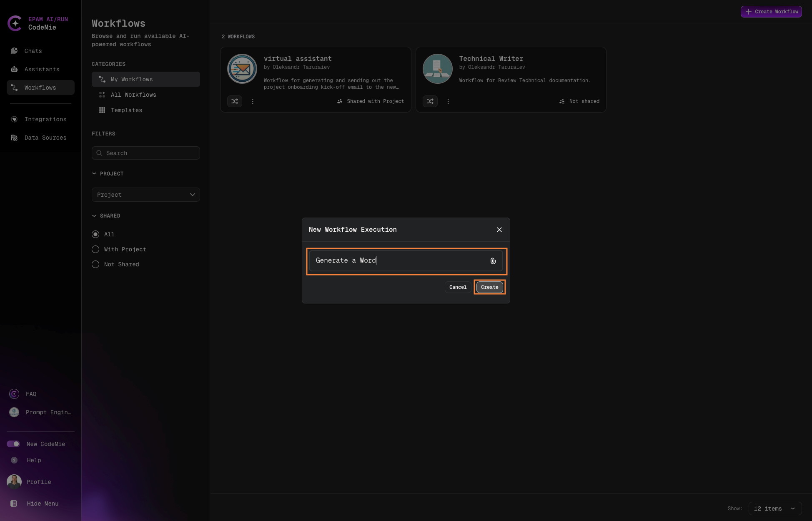Screen dimensions: 812x521
Task: Click the shuffle icon on virtual assistant card
Action: (235, 101)
